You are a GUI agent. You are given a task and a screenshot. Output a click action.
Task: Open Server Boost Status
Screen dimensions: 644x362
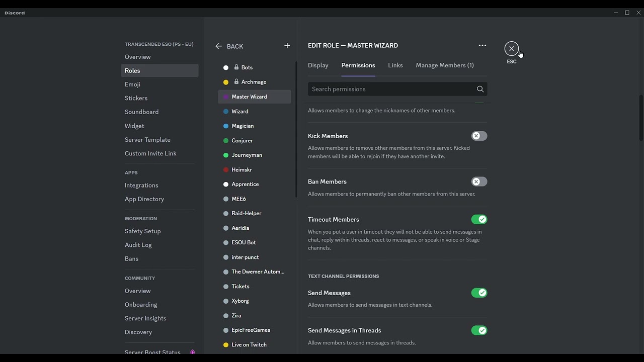point(159,351)
